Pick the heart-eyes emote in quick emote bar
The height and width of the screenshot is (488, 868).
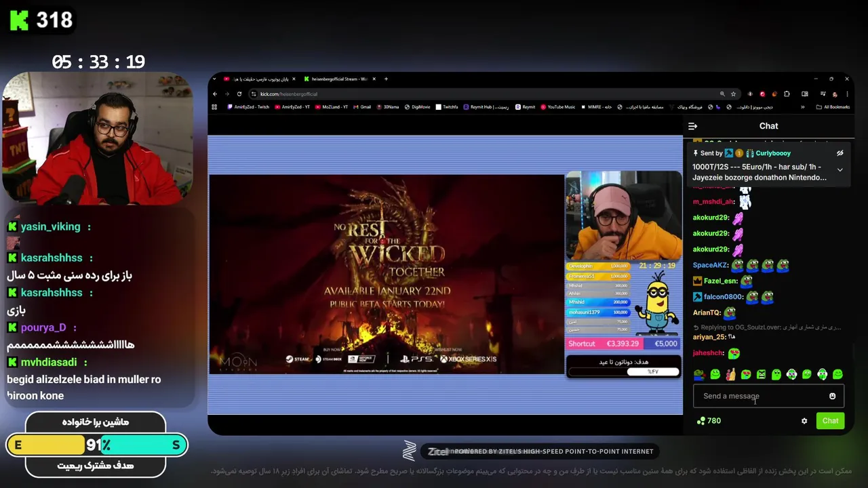click(746, 374)
